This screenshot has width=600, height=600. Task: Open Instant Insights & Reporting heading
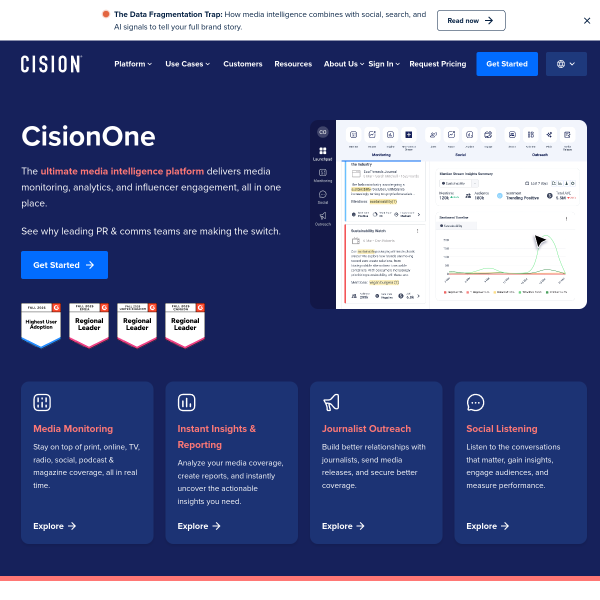tap(217, 437)
